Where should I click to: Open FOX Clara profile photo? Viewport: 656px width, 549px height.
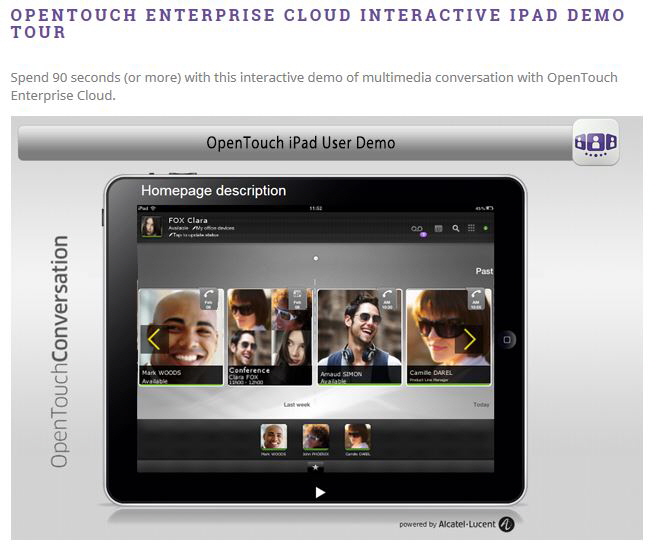click(151, 227)
